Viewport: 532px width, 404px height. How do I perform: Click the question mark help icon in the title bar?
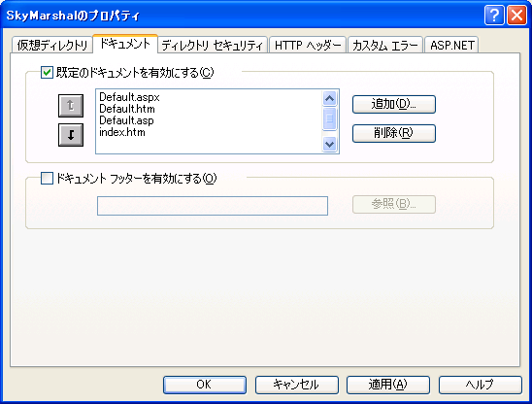coord(494,16)
